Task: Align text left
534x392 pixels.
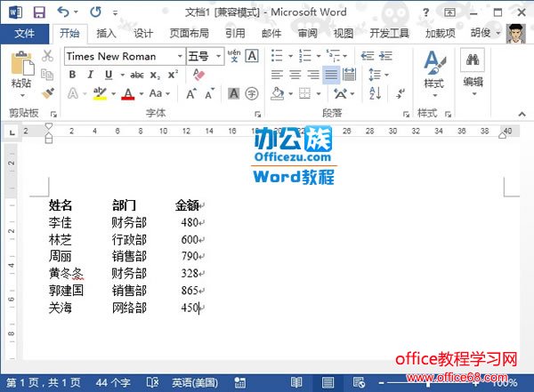Action: [277, 75]
